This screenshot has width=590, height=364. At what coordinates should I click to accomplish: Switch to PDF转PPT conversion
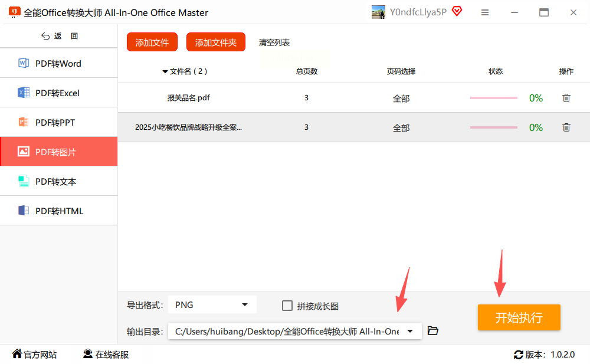(x=58, y=122)
